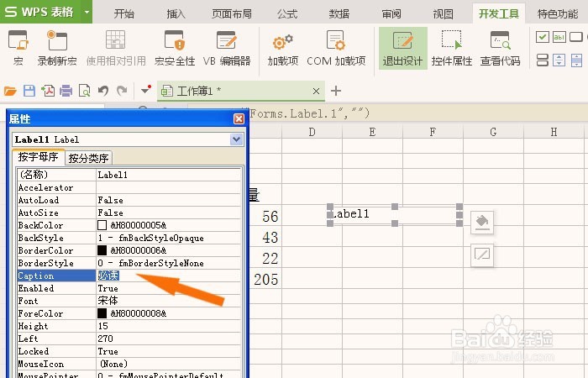The image size is (588, 378).
Task: Insert a checkbox form control
Action: tap(543, 37)
